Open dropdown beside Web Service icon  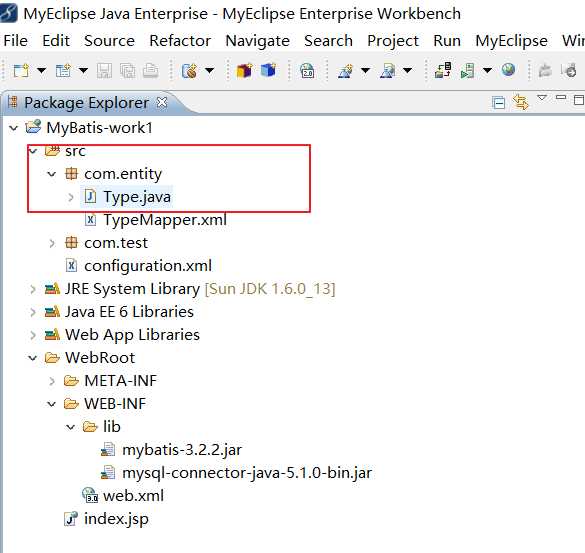coord(210,70)
